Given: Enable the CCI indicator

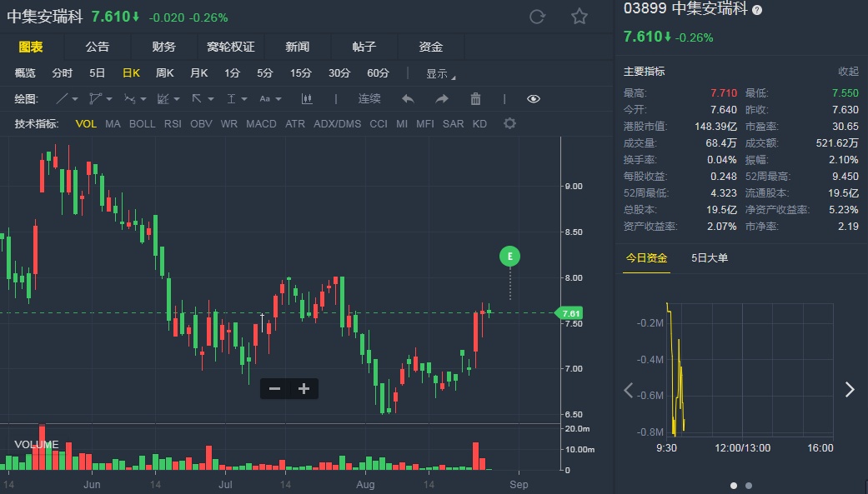Looking at the screenshot, I should click(x=379, y=124).
